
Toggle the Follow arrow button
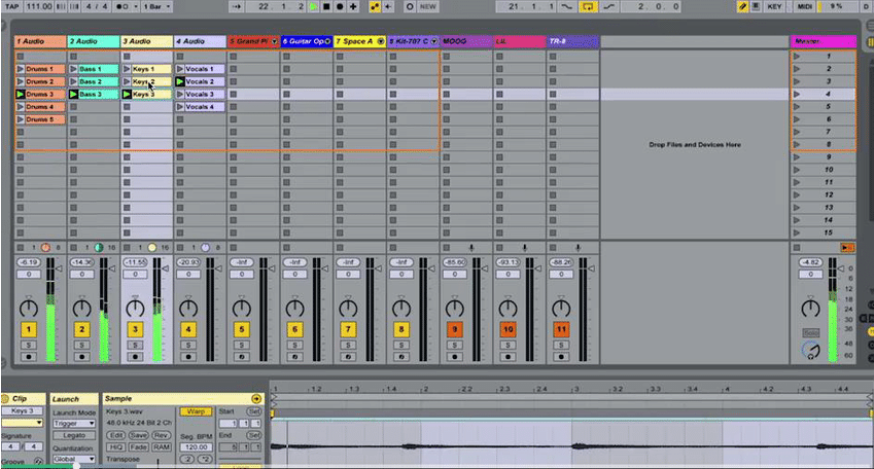[x=236, y=7]
